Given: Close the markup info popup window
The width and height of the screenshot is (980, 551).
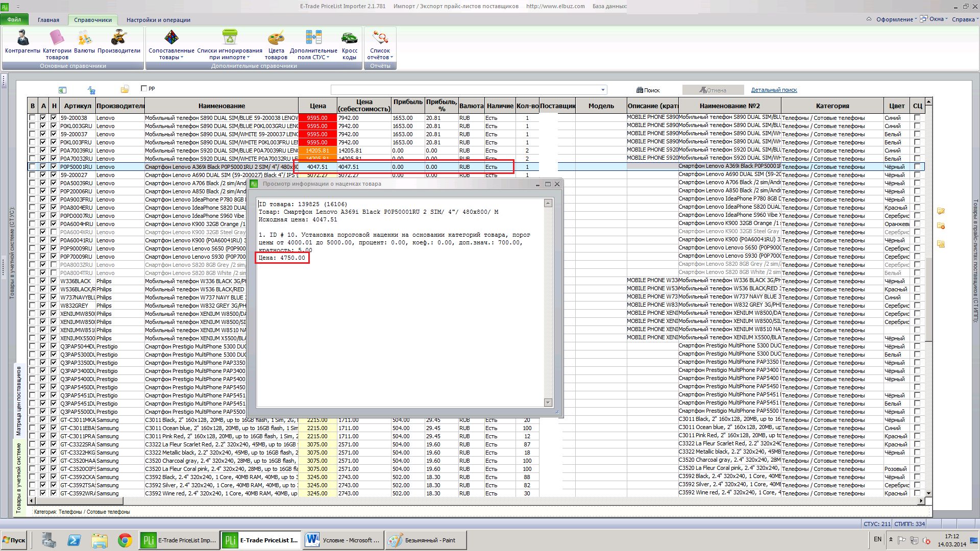Looking at the screenshot, I should click(x=557, y=184).
